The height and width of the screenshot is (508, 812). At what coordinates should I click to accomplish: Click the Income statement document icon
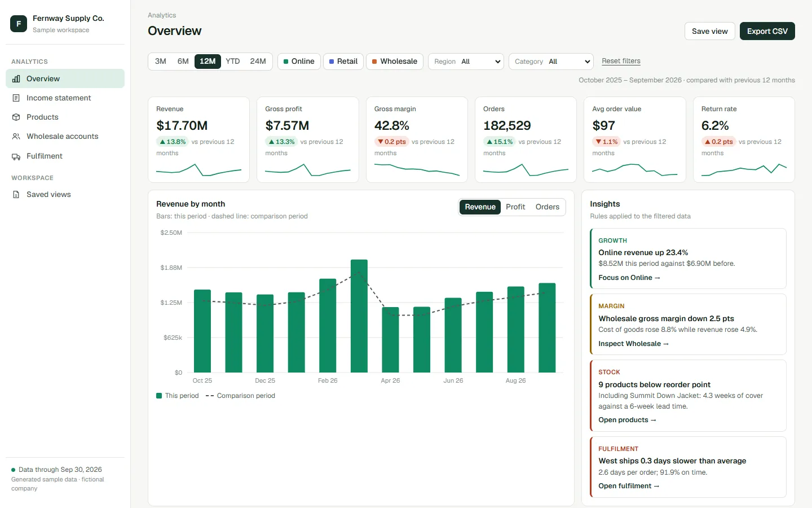coord(16,98)
